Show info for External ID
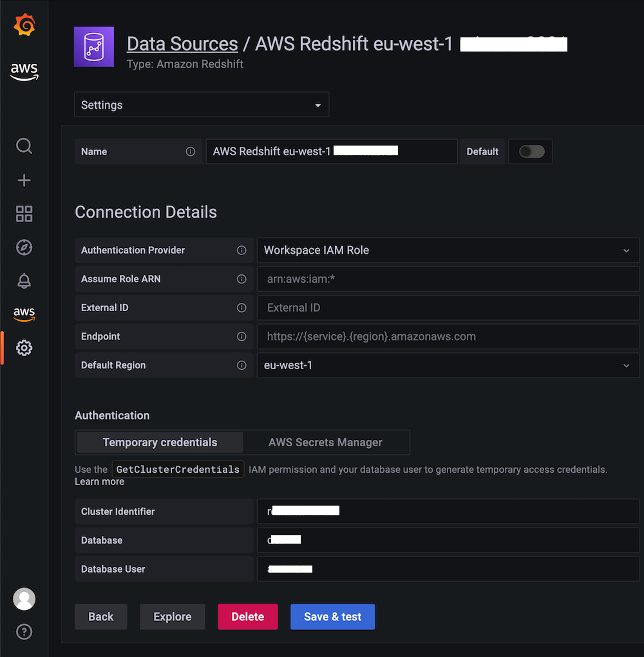This screenshot has width=644, height=657. point(241,307)
